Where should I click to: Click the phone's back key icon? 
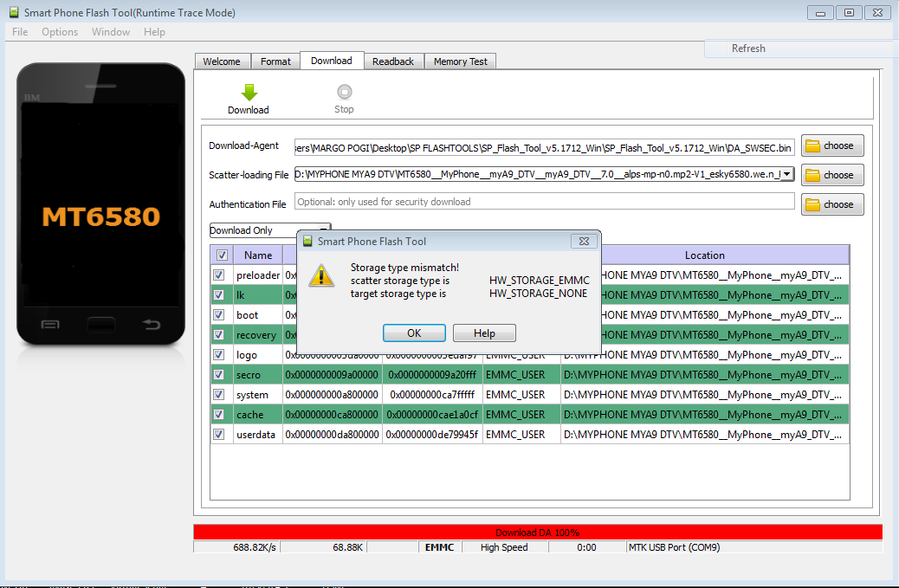click(152, 325)
